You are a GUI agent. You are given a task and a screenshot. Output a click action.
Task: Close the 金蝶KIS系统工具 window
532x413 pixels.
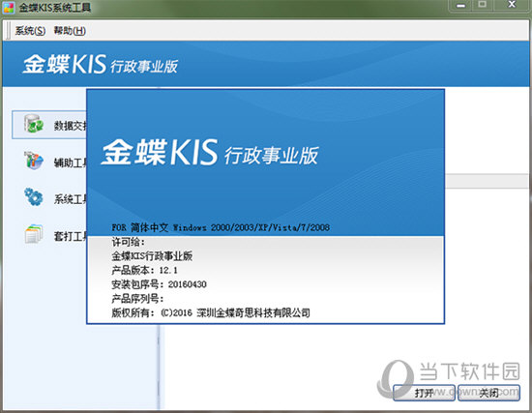click(x=512, y=5)
